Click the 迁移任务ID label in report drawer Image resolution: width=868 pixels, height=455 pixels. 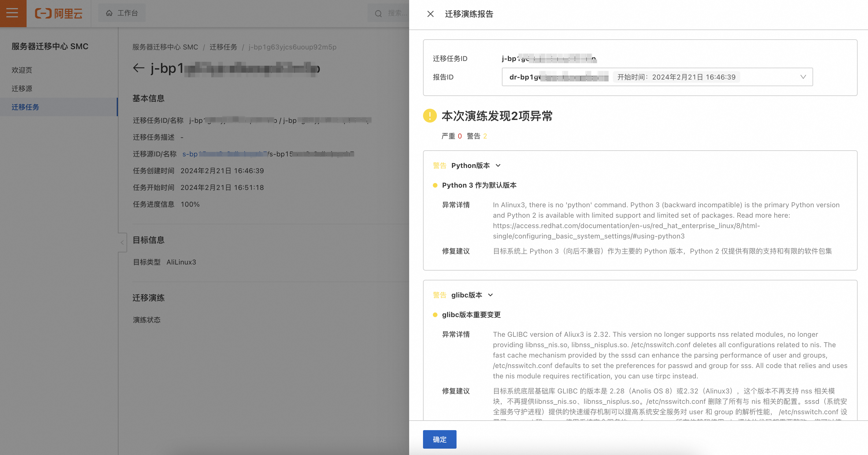[450, 59]
